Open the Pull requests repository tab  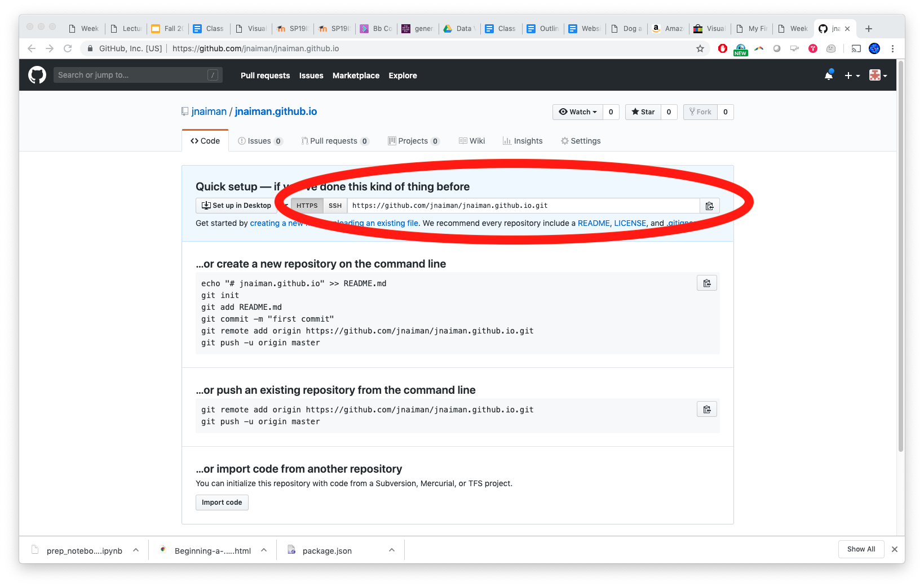(335, 141)
